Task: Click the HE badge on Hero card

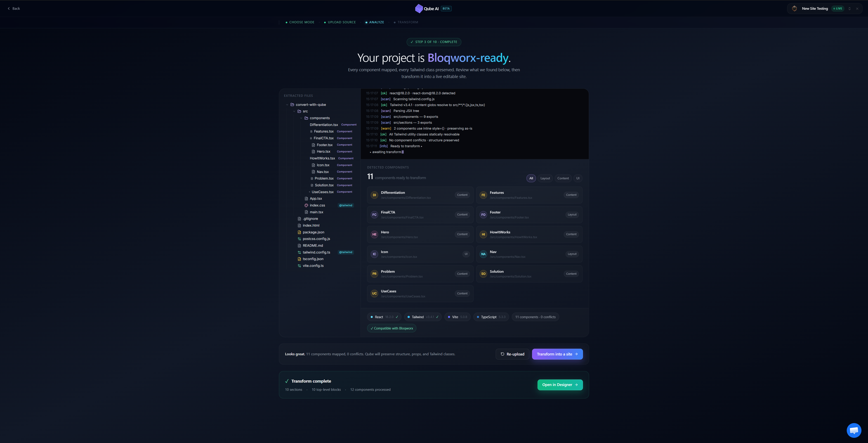Action: [x=374, y=234]
